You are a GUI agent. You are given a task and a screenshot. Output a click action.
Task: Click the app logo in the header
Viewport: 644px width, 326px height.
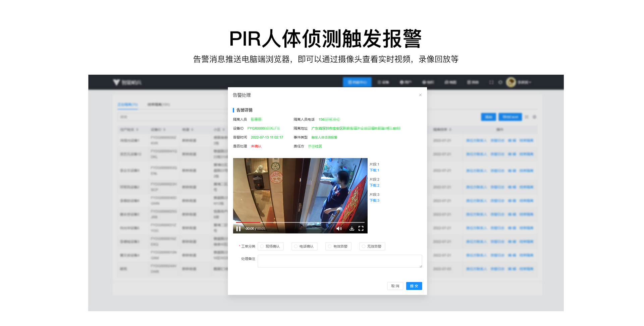(127, 82)
